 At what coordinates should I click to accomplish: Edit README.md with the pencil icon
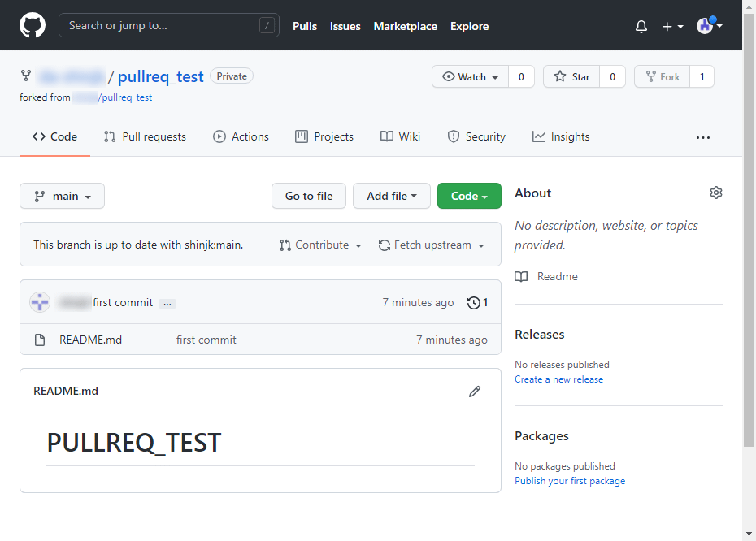click(x=475, y=392)
